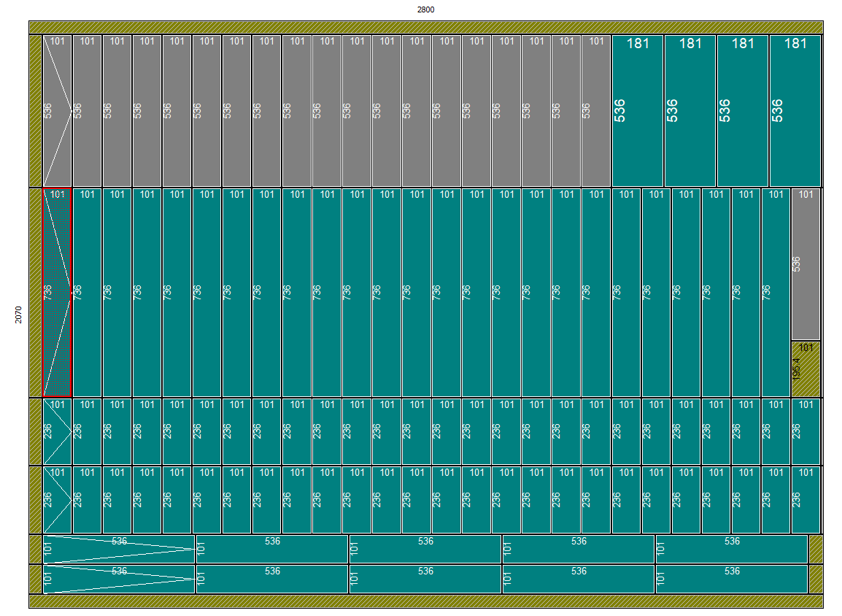Select gray 101x536 panel adjacent to first 181 panel
The height and width of the screenshot is (616, 842).
tap(596, 110)
